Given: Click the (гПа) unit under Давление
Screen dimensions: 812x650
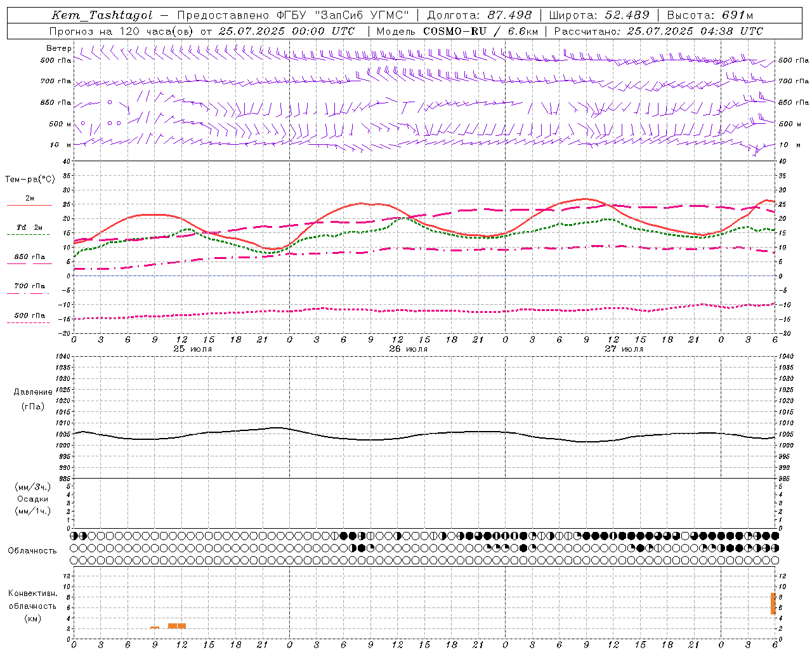Looking at the screenshot, I should [33, 406].
